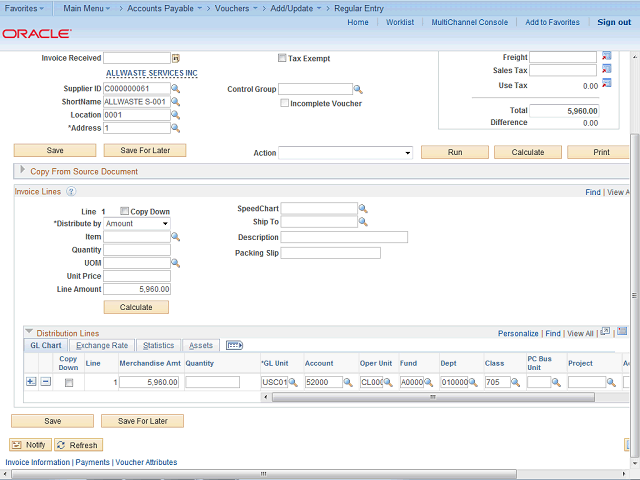Delete distribution line with minus icon
640x480 pixels.
click(x=45, y=382)
